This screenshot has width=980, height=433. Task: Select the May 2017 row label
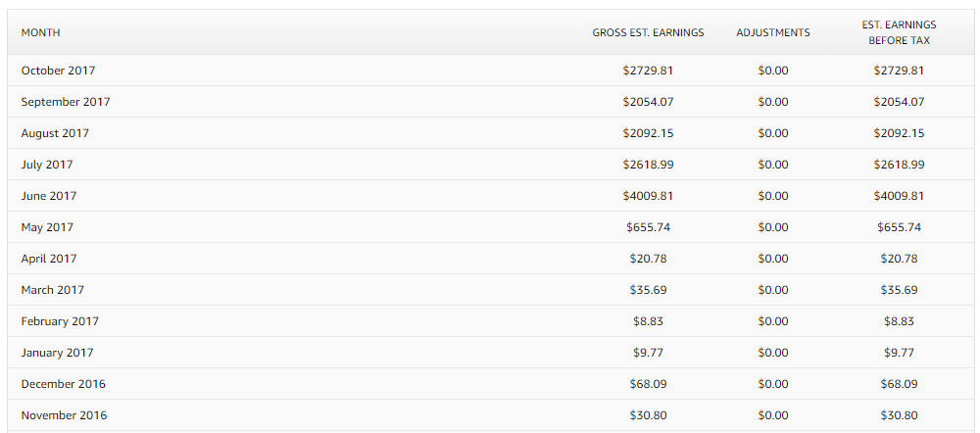[x=47, y=227]
